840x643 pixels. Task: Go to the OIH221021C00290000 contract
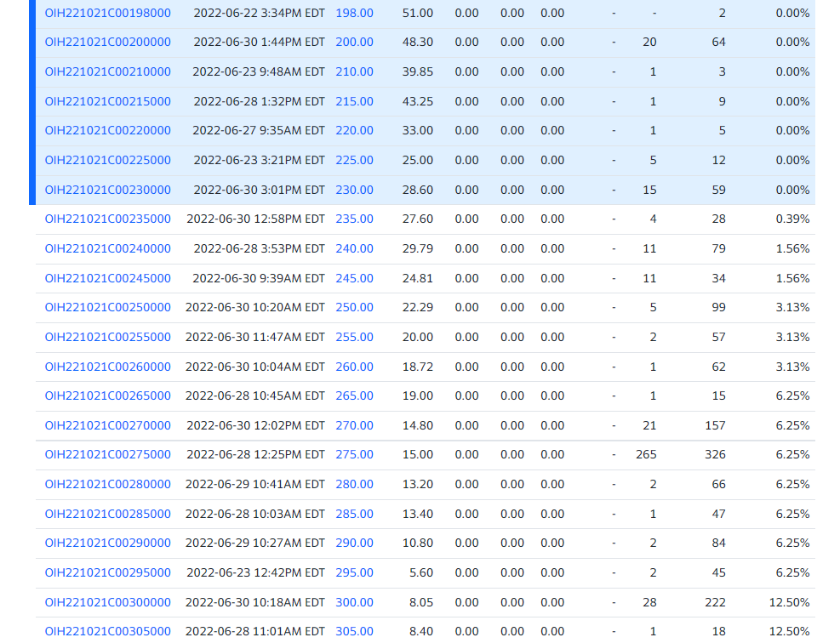[108, 543]
